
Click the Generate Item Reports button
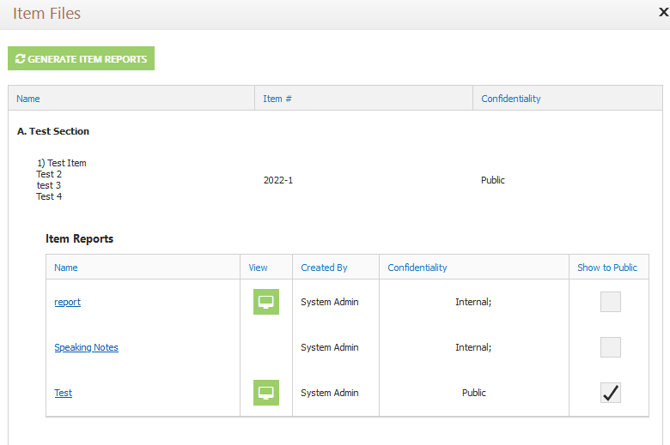tap(81, 59)
